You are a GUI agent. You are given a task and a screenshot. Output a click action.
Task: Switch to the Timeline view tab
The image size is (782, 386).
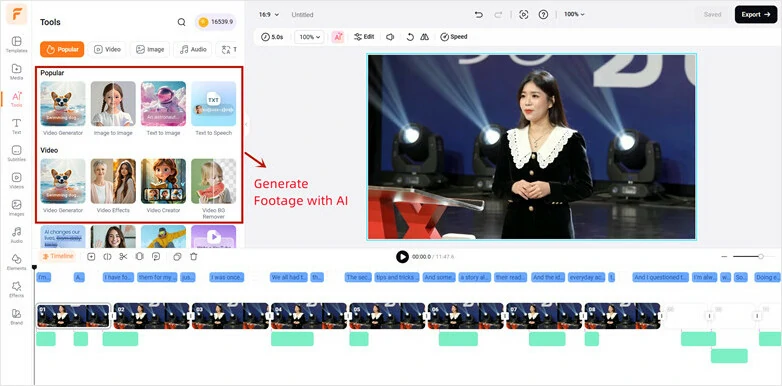click(x=58, y=256)
